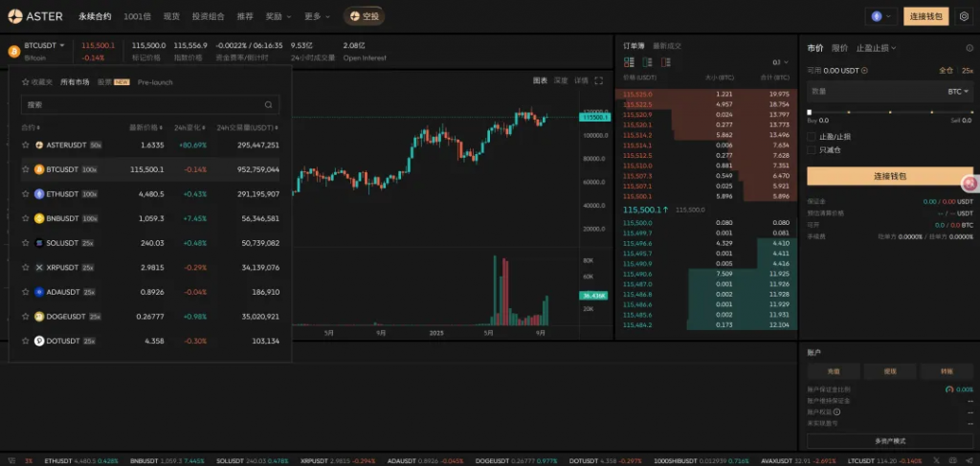Set size slider to the 50% marker
The width and height of the screenshot is (980, 466).
click(890, 113)
